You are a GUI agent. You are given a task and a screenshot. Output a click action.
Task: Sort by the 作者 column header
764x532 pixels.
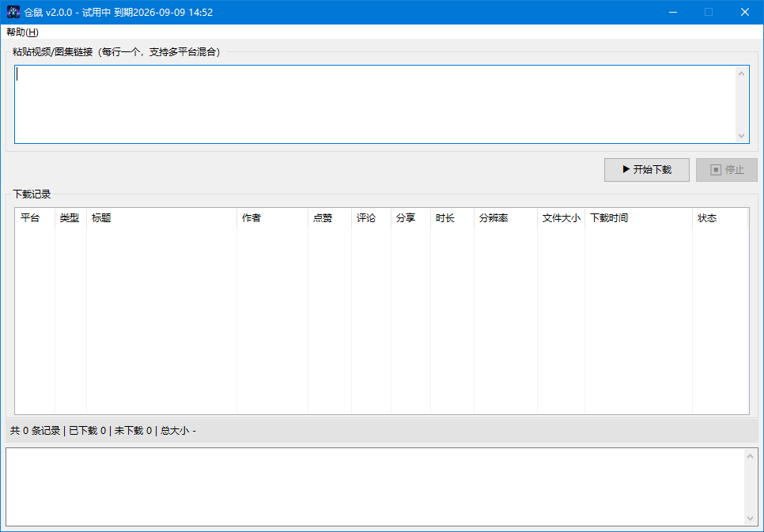[x=272, y=218]
